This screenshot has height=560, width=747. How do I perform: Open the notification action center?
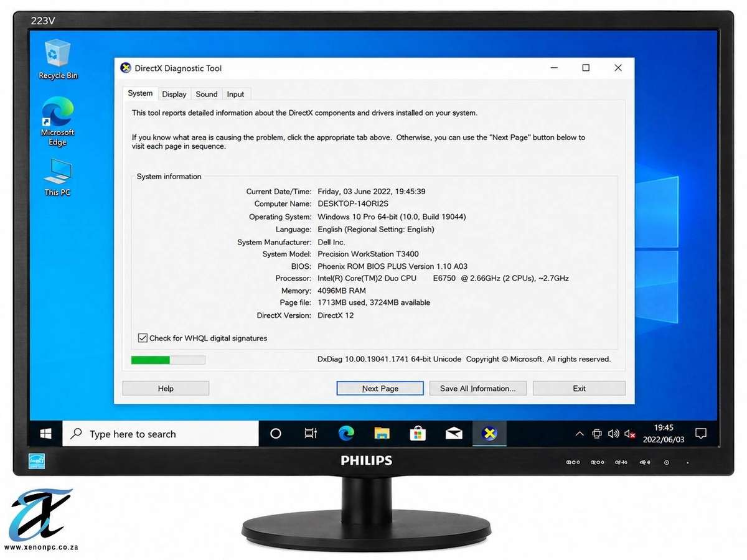(701, 434)
